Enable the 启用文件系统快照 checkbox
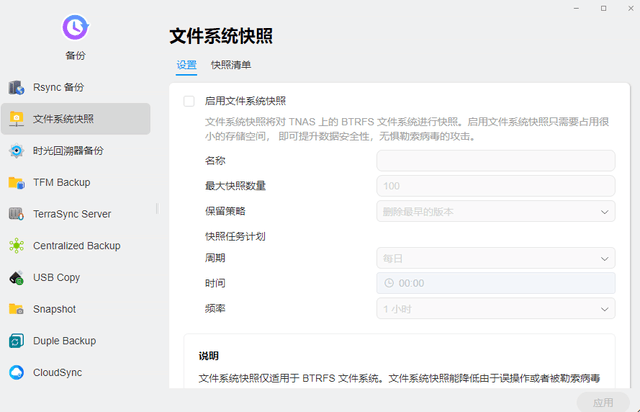Image resolution: width=640 pixels, height=412 pixels. pyautogui.click(x=189, y=101)
